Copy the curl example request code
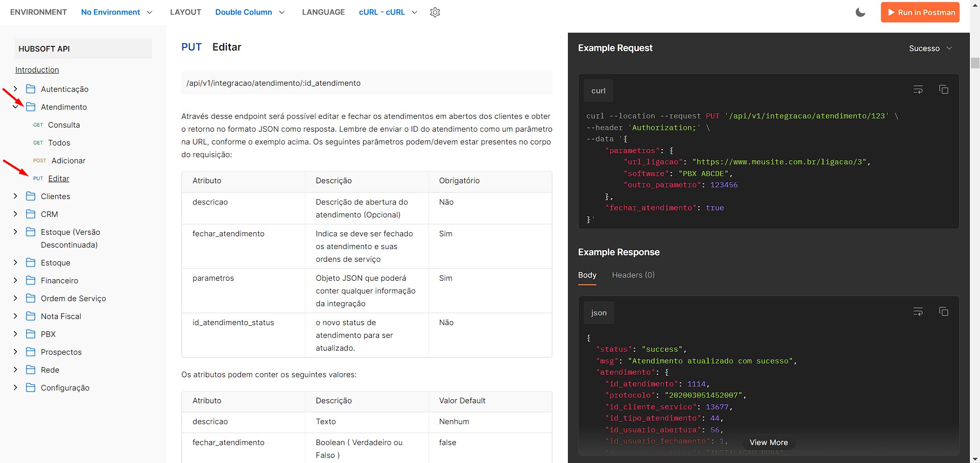The height and width of the screenshot is (463, 980). 944,90
